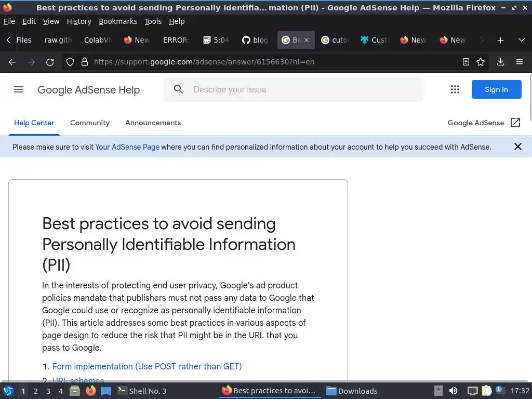This screenshot has width=532, height=399.
Task: Switch to the ColabVM tab
Action: (98, 40)
